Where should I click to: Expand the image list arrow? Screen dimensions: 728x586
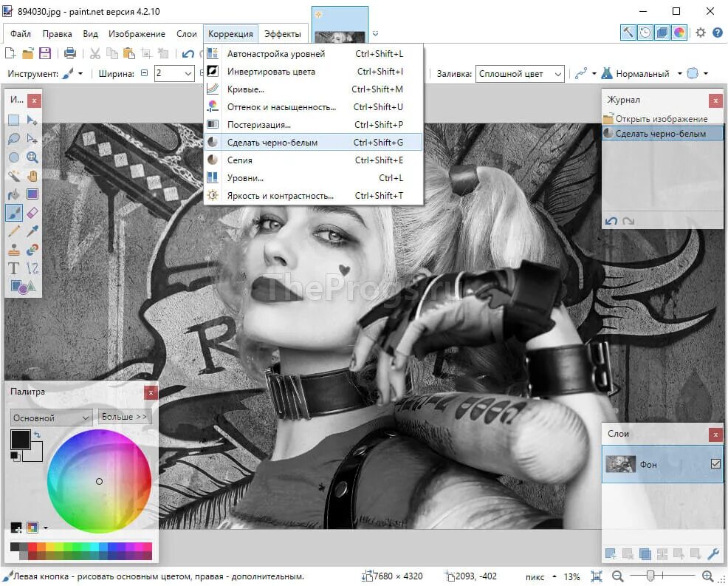coord(375,33)
